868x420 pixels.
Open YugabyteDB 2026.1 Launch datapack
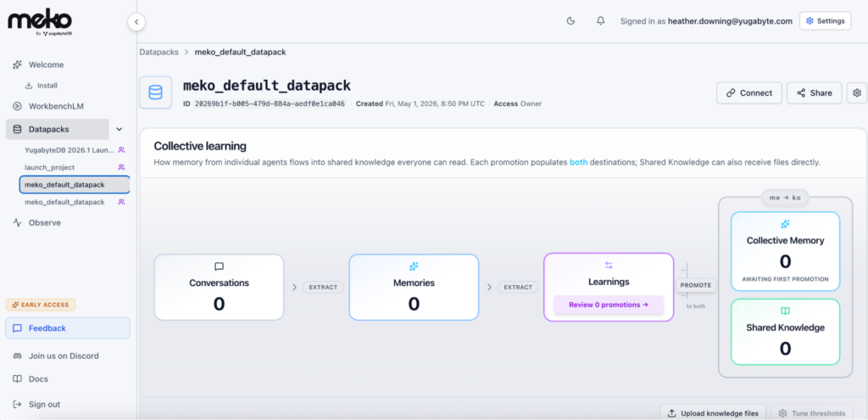70,149
